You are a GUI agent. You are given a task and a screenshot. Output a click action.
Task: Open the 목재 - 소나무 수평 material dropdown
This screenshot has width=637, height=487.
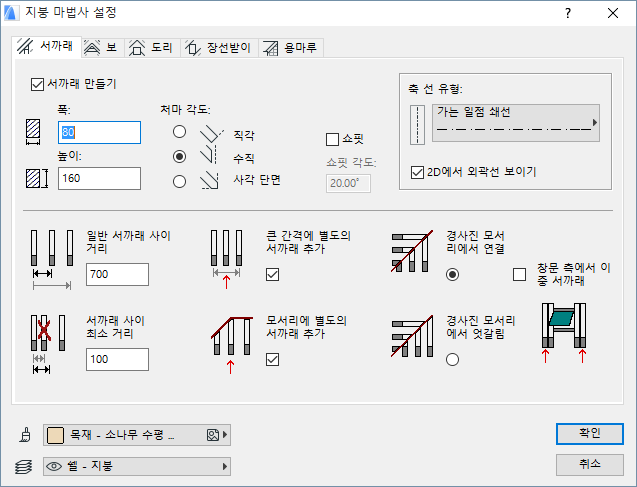[137, 435]
